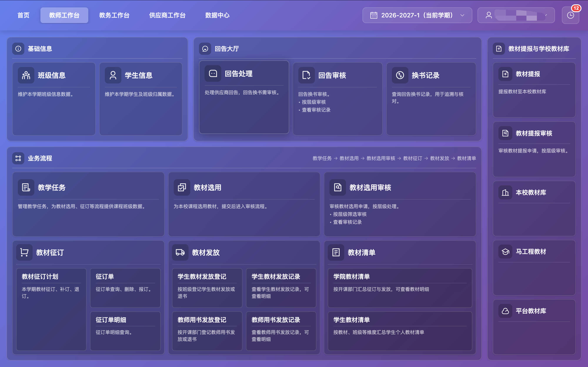Click 教材选用 in workflow breadcrumb
This screenshot has height=367, width=588.
(x=349, y=158)
